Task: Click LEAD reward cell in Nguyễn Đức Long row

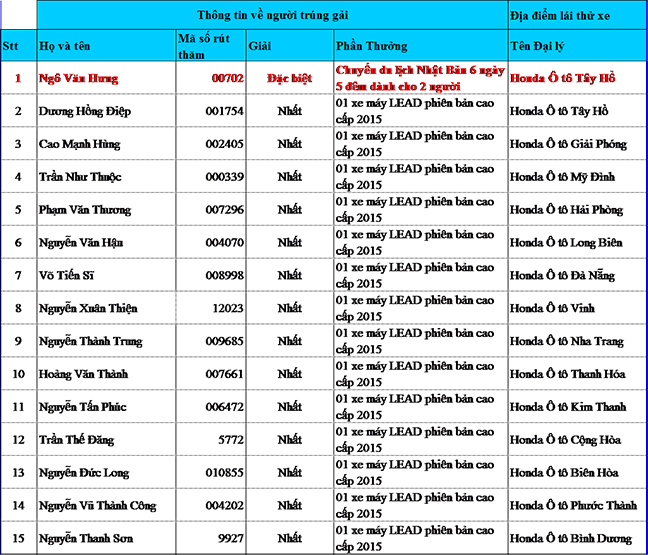Action: tap(421, 472)
